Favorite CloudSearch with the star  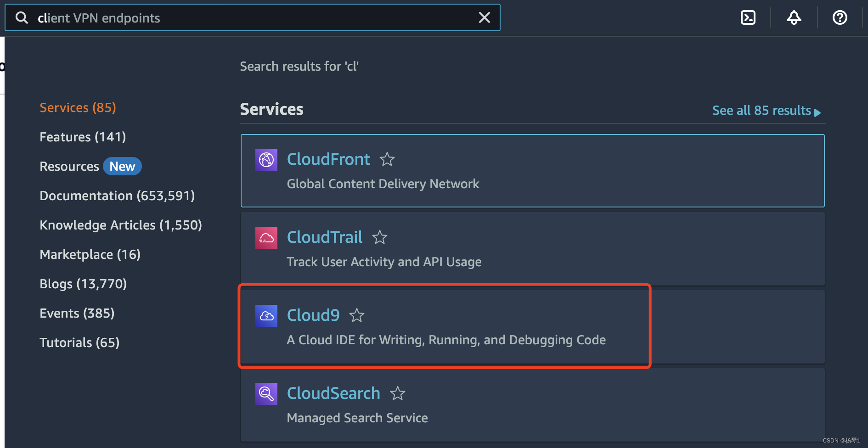pyautogui.click(x=398, y=393)
